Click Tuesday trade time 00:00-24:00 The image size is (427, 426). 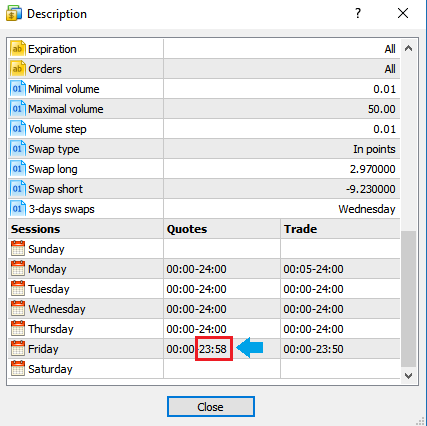(313, 289)
